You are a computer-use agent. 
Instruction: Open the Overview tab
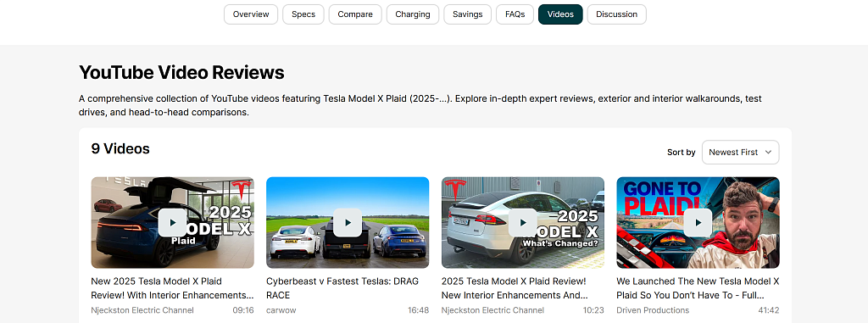click(x=251, y=14)
